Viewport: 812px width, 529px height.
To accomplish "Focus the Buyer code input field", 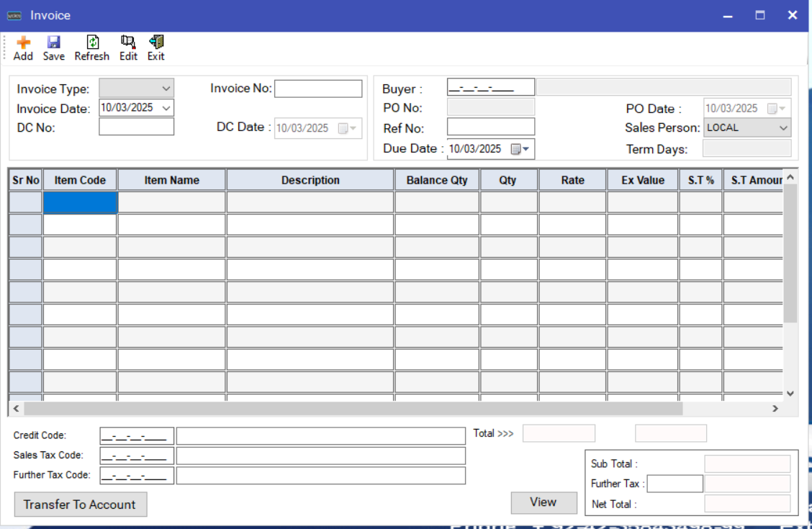I will tap(490, 88).
